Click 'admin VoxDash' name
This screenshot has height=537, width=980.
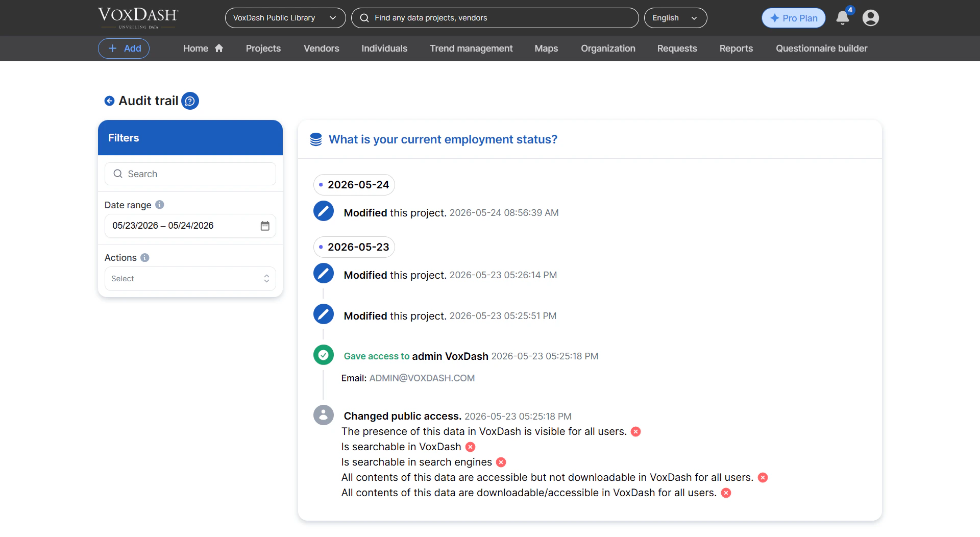click(x=450, y=356)
